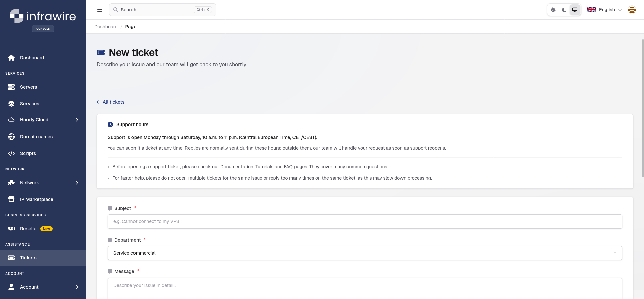
Task: Click the Ctrl+K shortcut hint
Action: [x=203, y=10]
